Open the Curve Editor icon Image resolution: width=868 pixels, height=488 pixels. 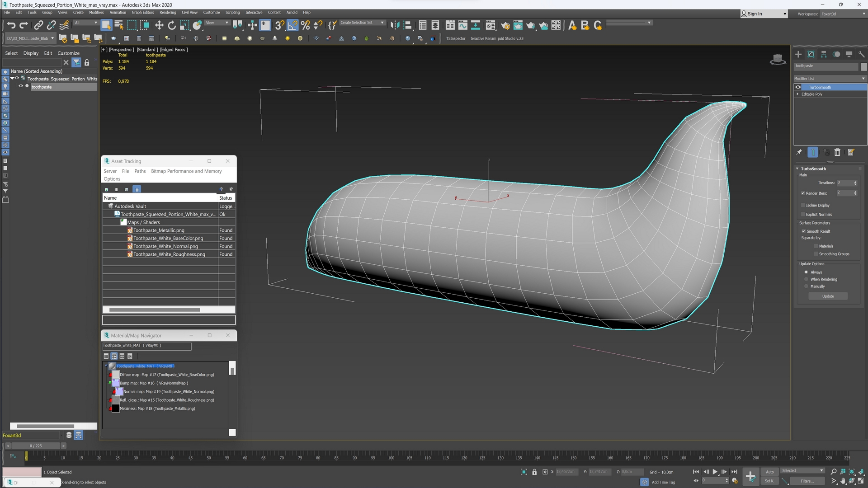click(462, 25)
